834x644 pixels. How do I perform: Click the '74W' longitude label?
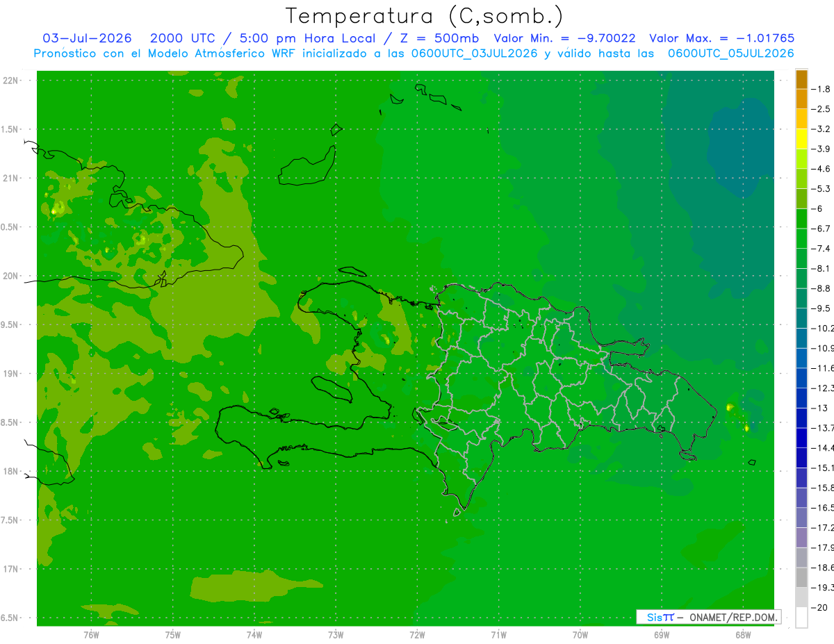point(254,635)
